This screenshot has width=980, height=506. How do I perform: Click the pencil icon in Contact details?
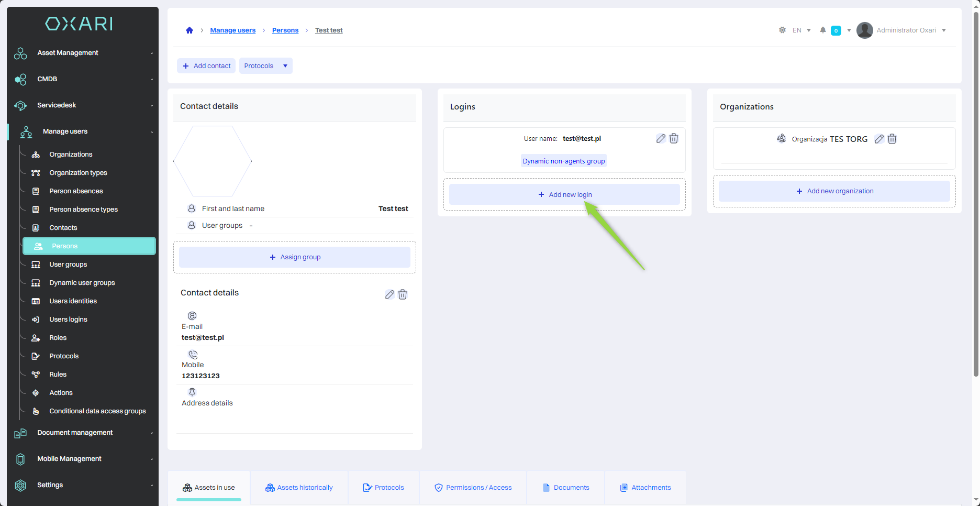coord(389,294)
